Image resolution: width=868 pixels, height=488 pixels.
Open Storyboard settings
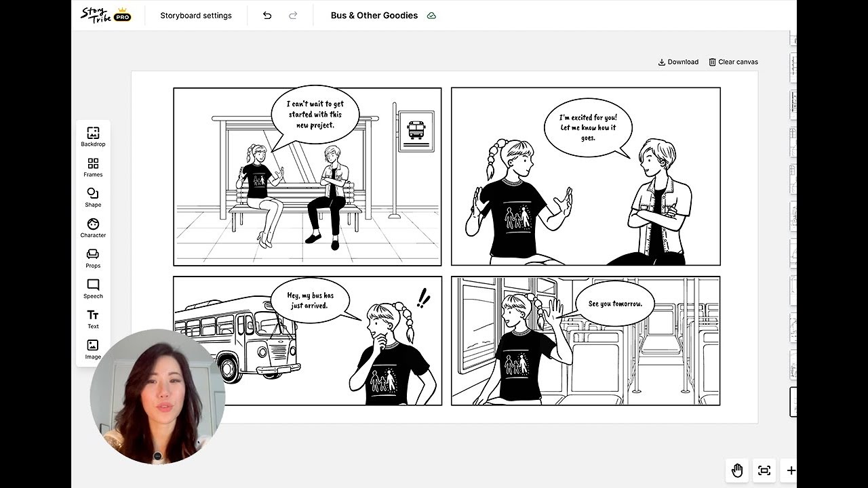click(x=196, y=16)
